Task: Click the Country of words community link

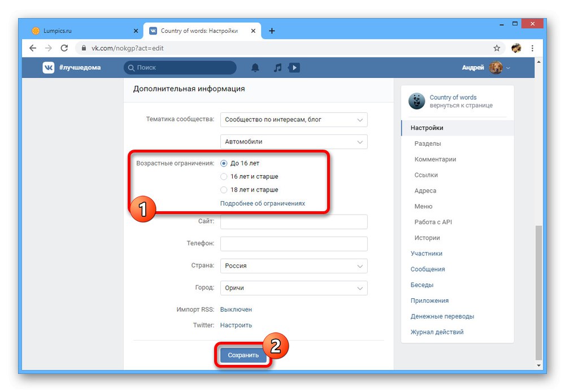Action: [453, 97]
